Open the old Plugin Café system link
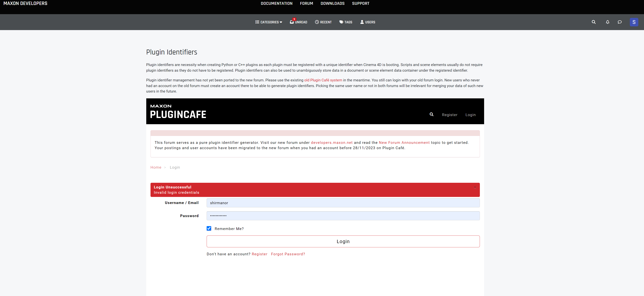 click(323, 80)
